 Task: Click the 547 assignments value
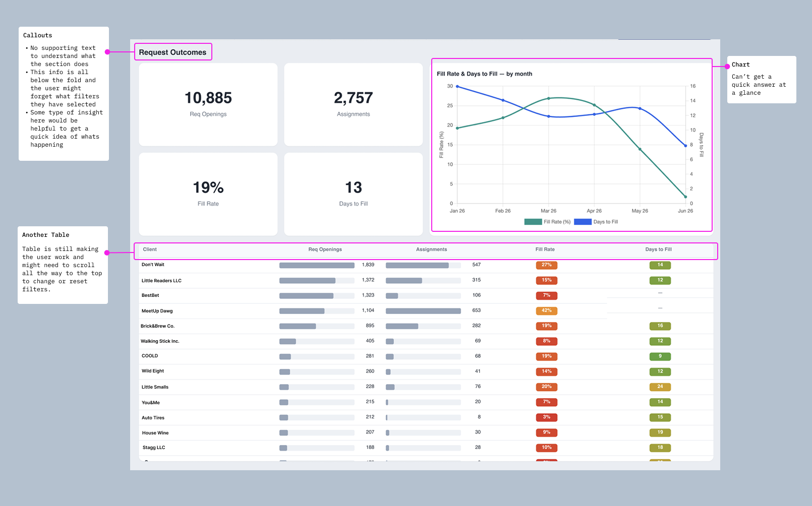click(477, 265)
